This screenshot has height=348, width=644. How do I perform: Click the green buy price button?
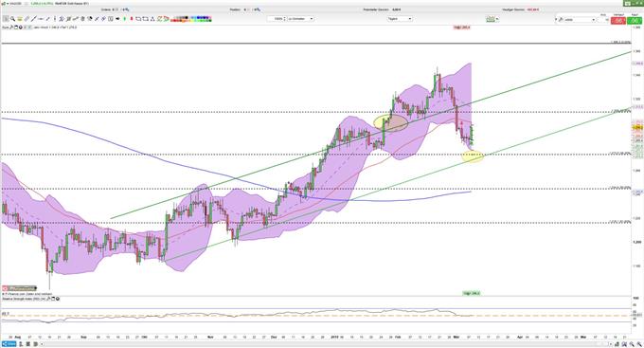click(635, 20)
